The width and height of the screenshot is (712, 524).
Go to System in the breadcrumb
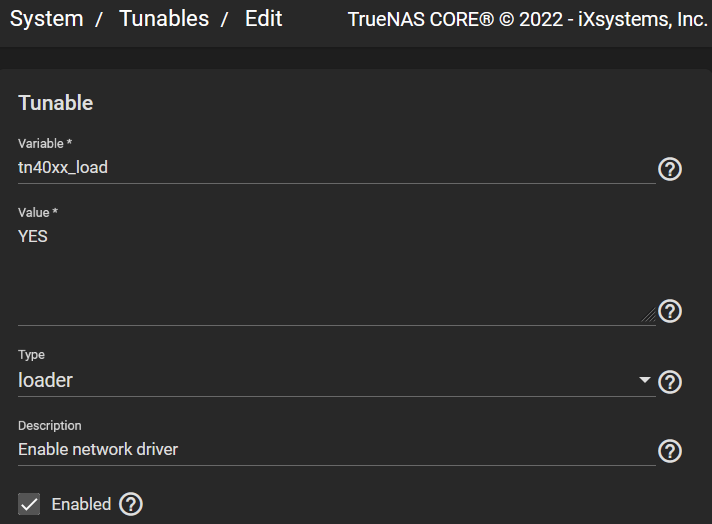coord(47,19)
